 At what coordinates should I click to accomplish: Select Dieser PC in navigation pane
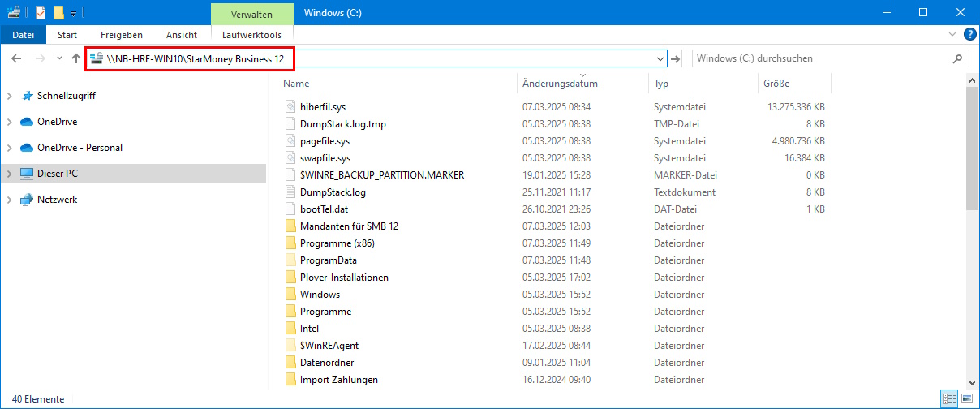click(58, 174)
